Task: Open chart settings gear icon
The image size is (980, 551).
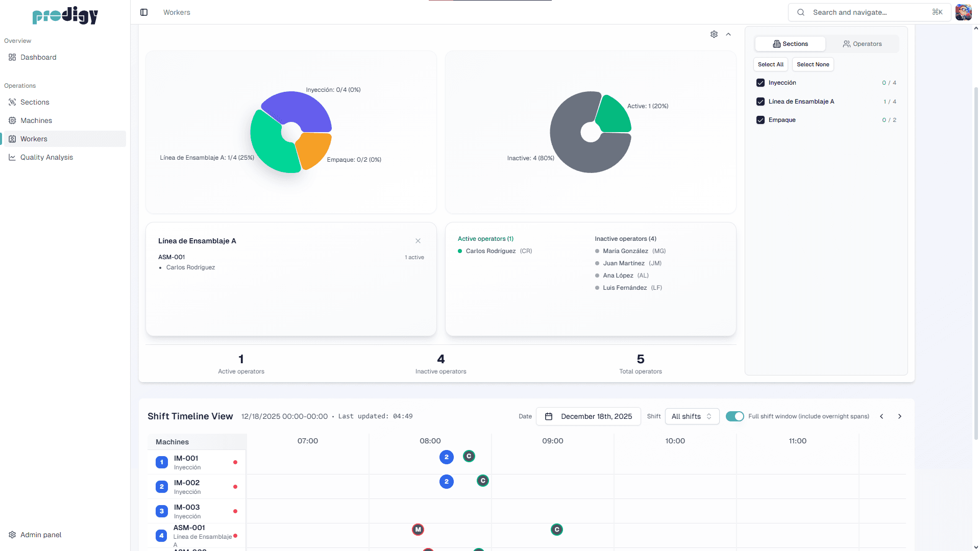Action: (714, 34)
